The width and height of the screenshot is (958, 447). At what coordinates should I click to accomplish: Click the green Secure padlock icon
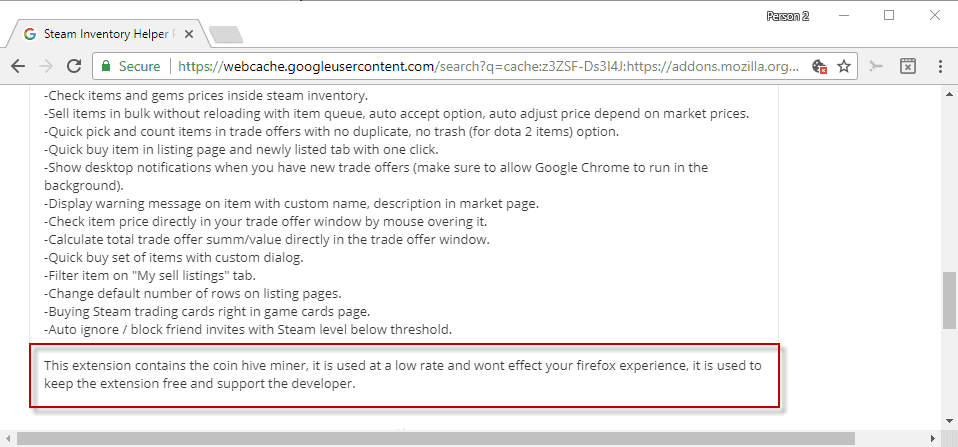[106, 66]
